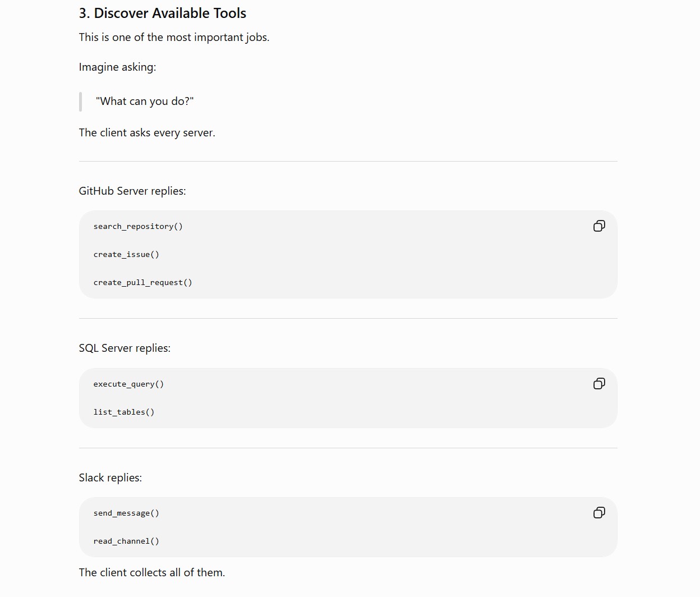Click the read_channel() code line
The image size is (700, 597).
(x=126, y=541)
